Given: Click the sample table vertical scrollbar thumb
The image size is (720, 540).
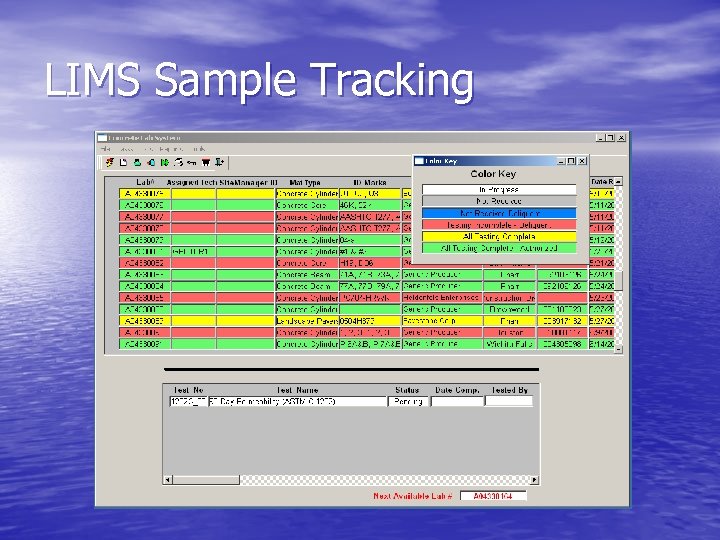Looking at the screenshot, I should coord(619,281).
